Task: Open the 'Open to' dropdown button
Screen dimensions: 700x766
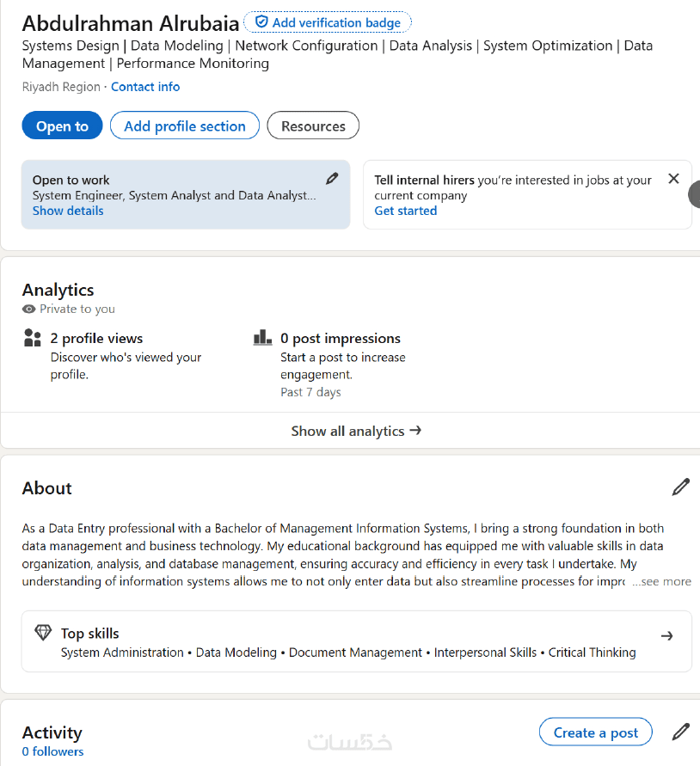Action: 62,126
